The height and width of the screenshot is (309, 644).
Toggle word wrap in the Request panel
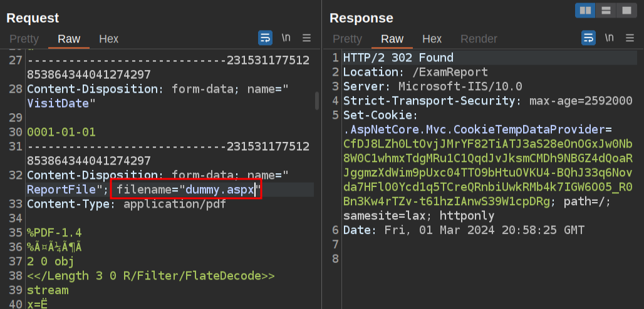(266, 38)
